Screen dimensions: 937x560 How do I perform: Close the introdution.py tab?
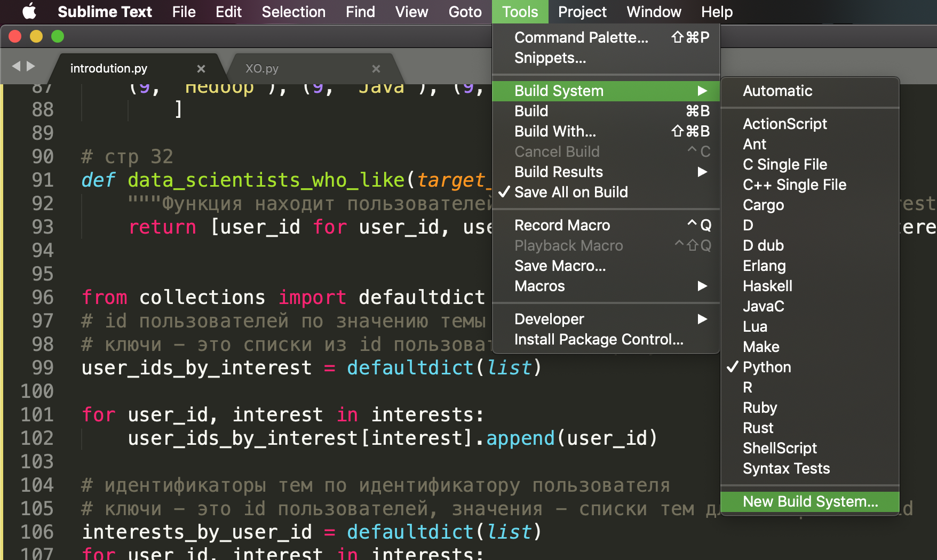pyautogui.click(x=201, y=69)
